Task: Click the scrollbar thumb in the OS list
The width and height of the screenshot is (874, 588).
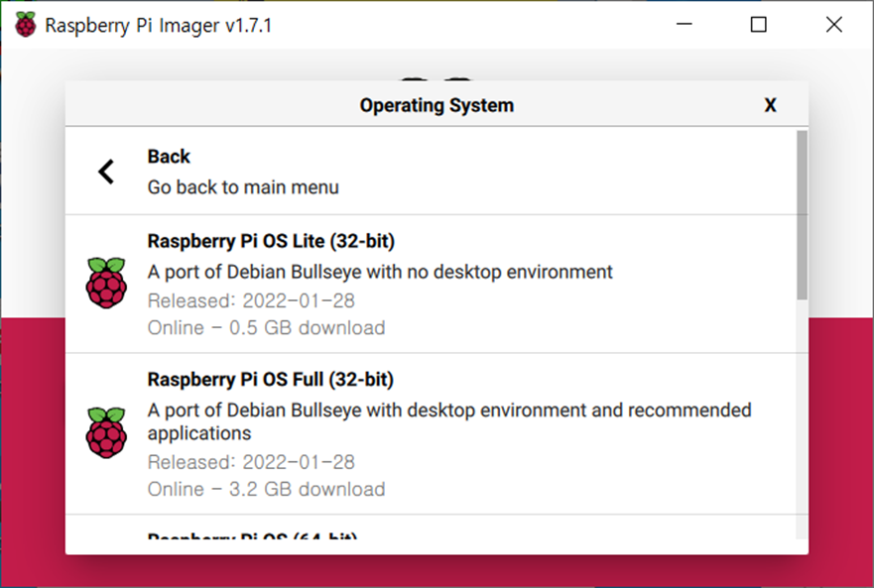Action: pyautogui.click(x=803, y=215)
